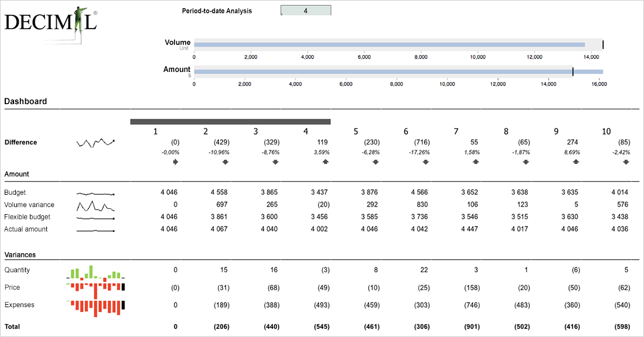644x337 pixels.
Task: Click the Amount bullet chart bar
Action: (398, 72)
